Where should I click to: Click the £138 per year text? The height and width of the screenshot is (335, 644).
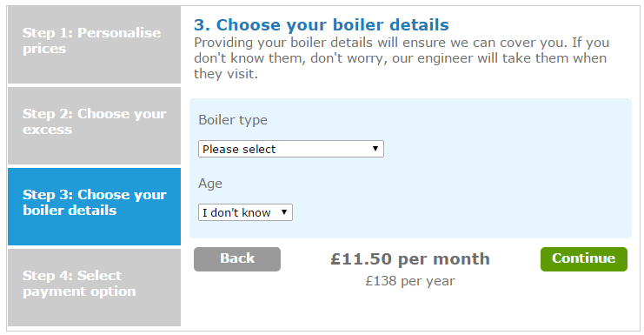(x=410, y=281)
